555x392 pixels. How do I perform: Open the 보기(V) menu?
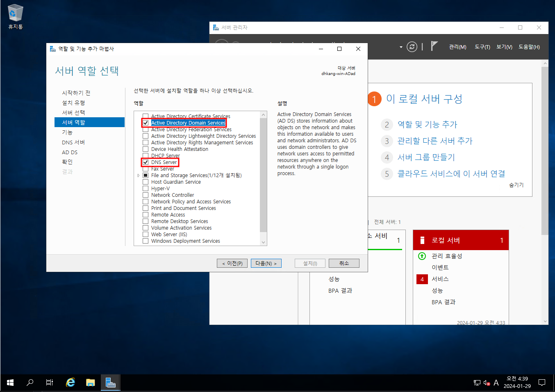pos(504,47)
